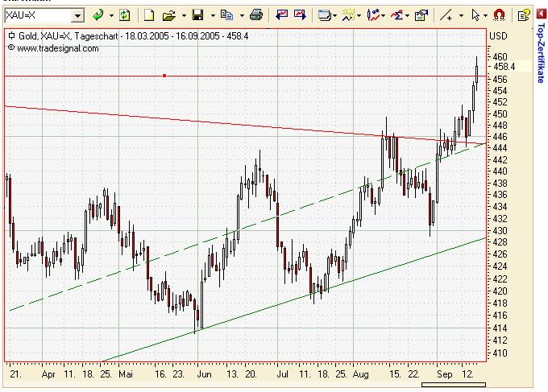Click the 3M time period icon

[348, 15]
